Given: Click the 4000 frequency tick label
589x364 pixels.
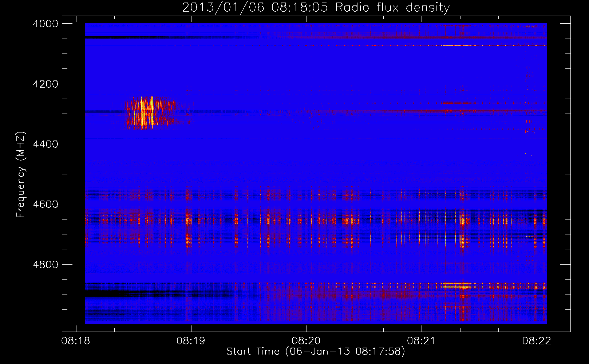Looking at the screenshot, I should point(46,24).
